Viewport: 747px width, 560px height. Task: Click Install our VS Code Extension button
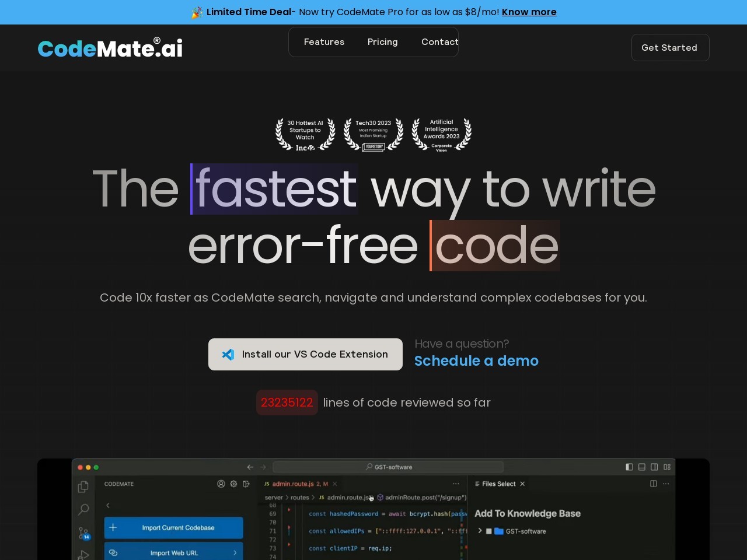click(305, 354)
